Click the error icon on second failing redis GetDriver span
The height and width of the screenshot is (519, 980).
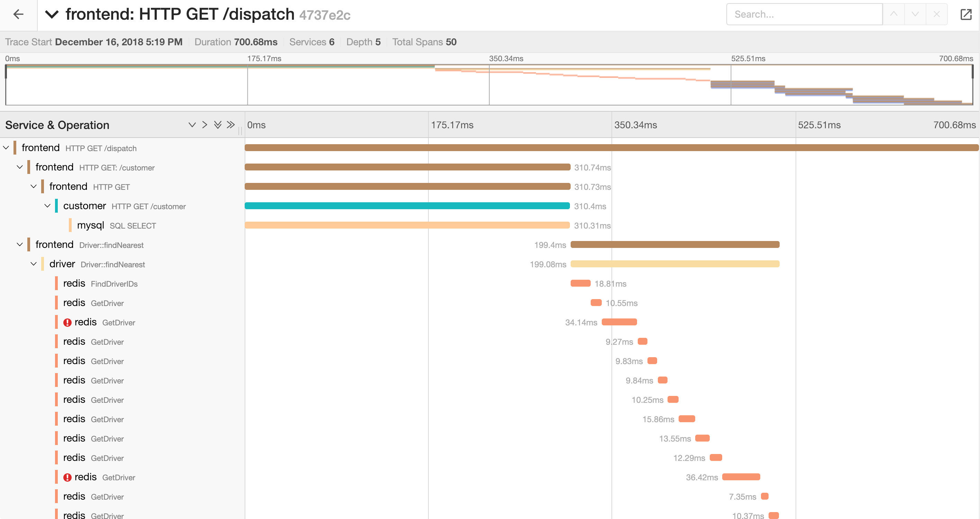click(68, 477)
